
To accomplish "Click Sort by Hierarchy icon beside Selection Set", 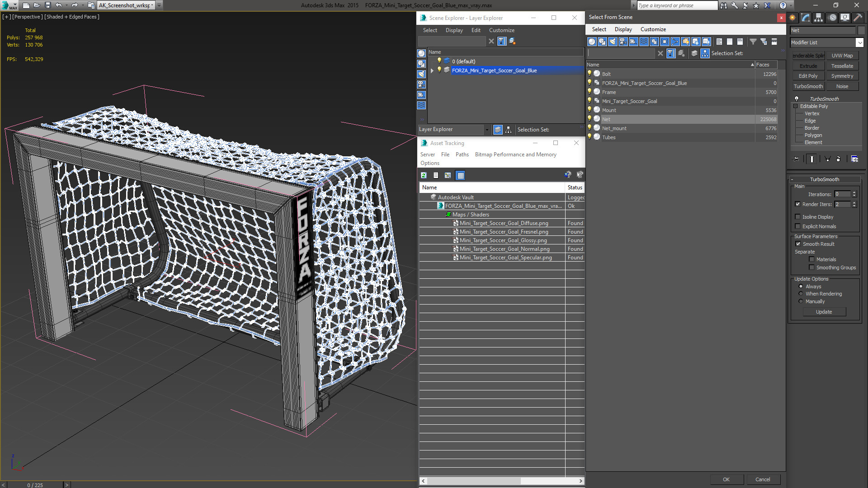I will (705, 53).
